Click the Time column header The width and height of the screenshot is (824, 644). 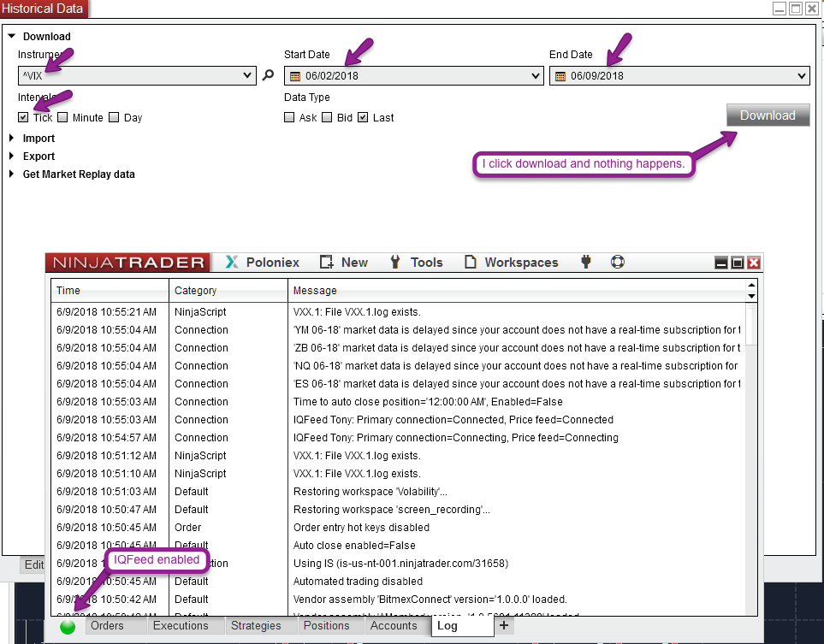(110, 291)
